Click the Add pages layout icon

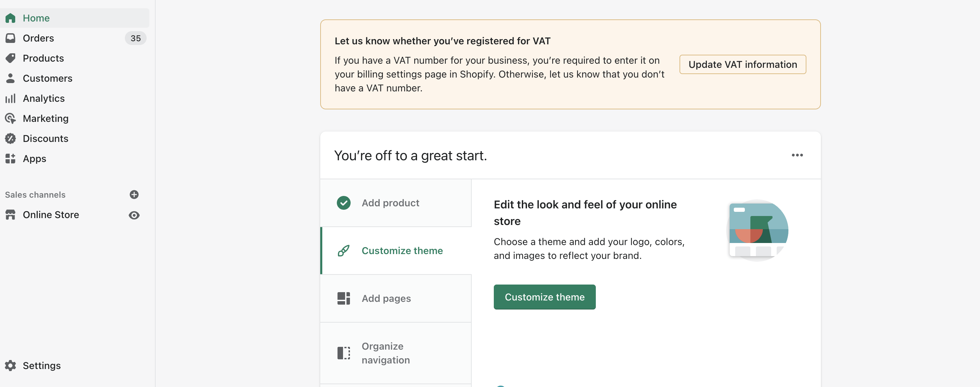pyautogui.click(x=343, y=298)
